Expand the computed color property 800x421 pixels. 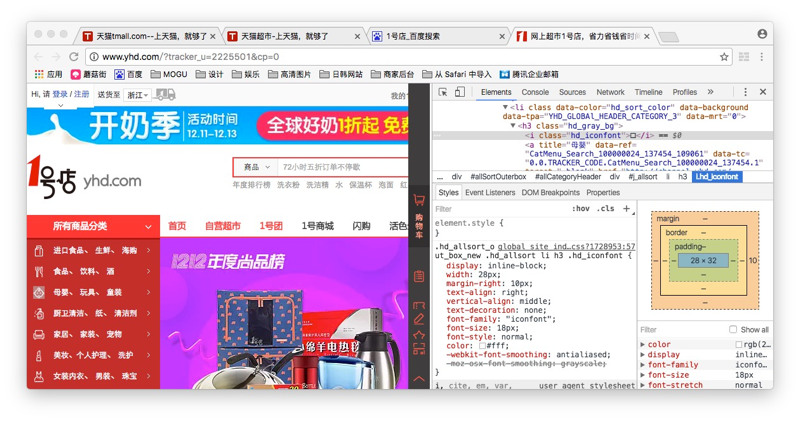pyautogui.click(x=643, y=344)
